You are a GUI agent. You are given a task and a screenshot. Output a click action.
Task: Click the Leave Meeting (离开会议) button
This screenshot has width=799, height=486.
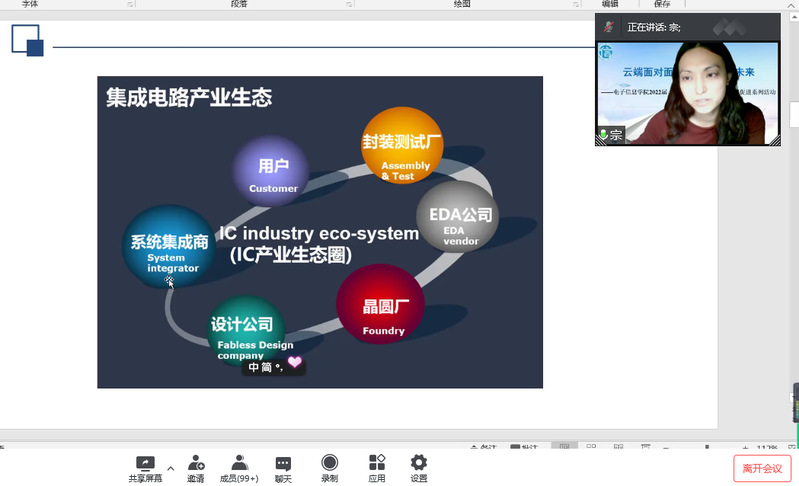tap(762, 467)
